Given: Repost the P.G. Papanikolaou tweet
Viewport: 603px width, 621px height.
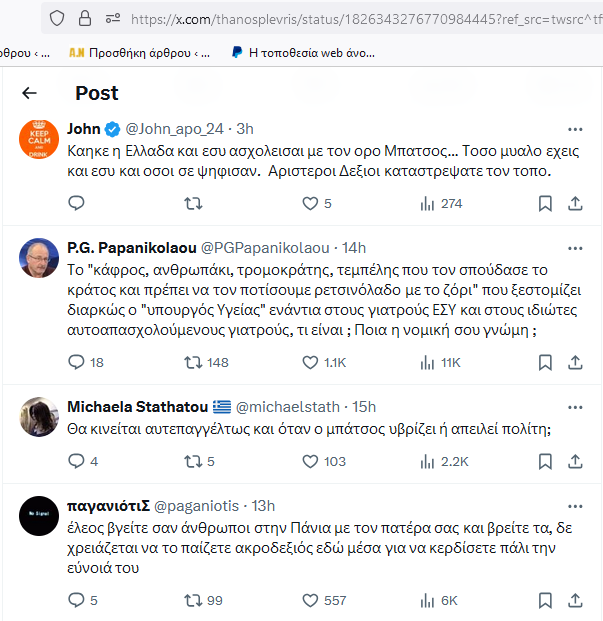Looking at the screenshot, I should [193, 362].
